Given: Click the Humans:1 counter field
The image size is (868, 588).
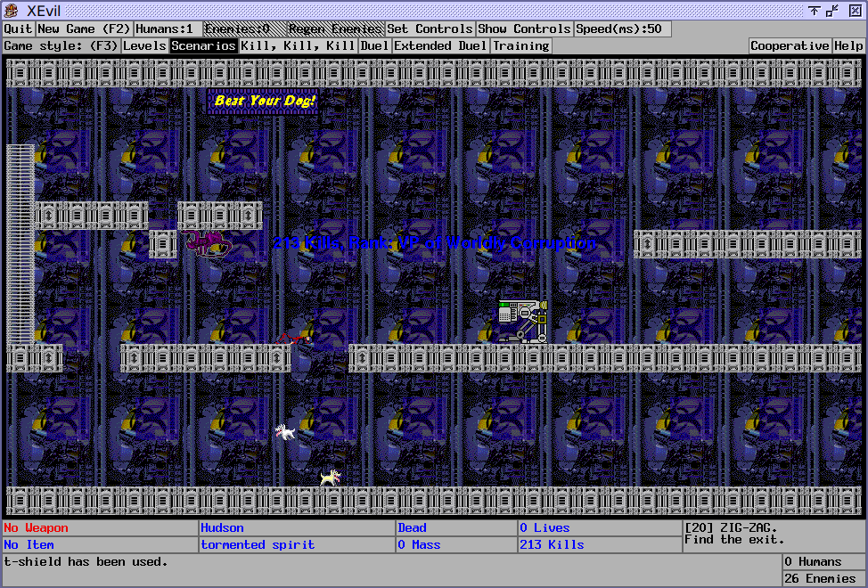Looking at the screenshot, I should [x=168, y=29].
